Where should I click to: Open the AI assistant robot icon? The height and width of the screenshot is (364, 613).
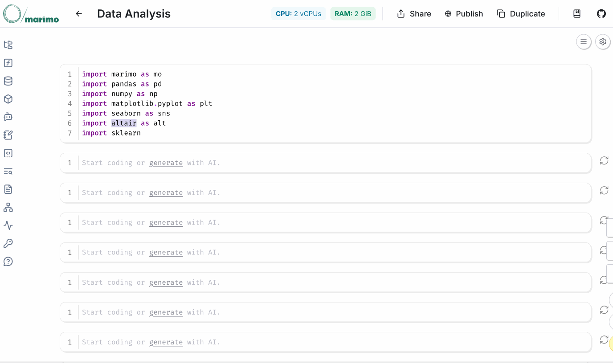tap(8, 117)
